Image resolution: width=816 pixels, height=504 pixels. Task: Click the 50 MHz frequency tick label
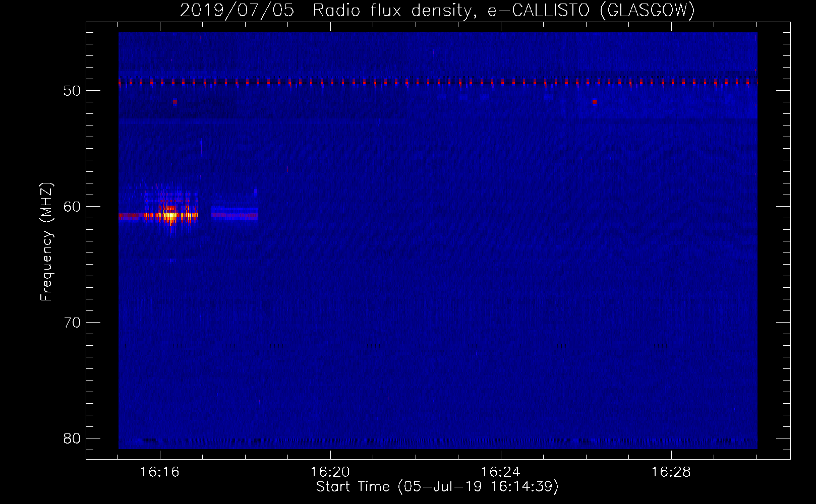pos(72,91)
